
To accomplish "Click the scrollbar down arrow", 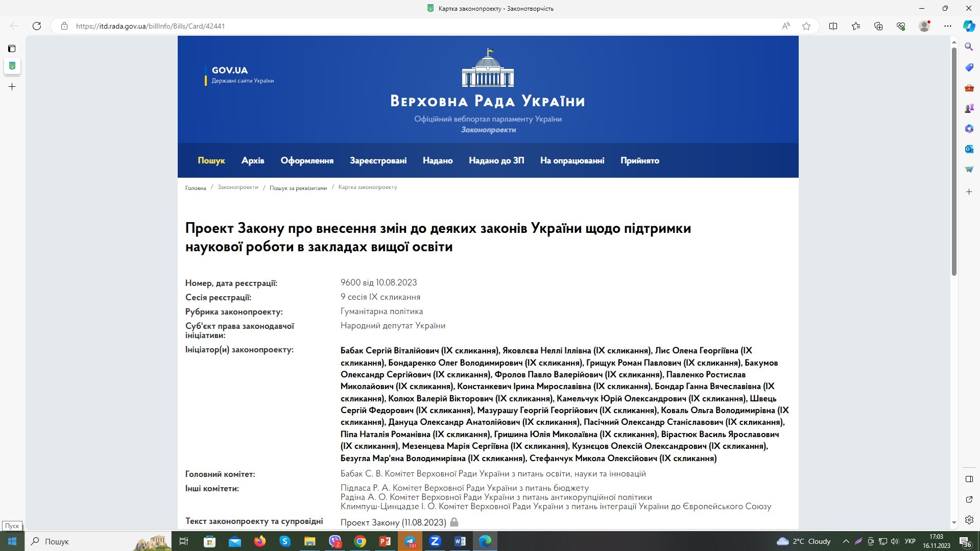I will [x=954, y=523].
